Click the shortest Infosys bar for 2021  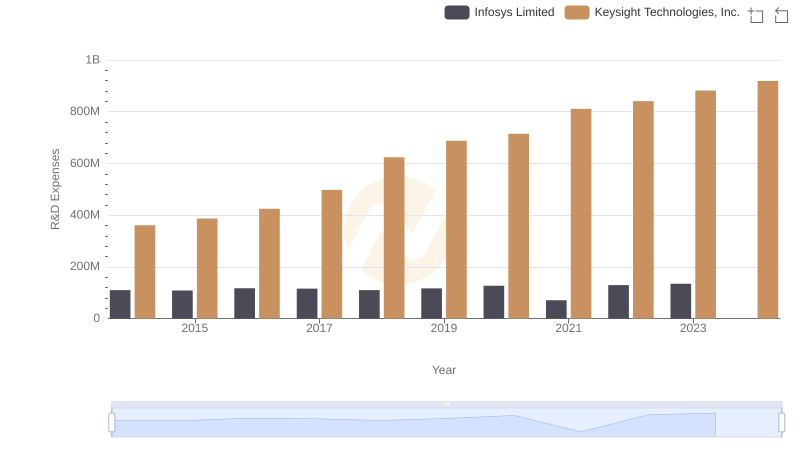click(556, 310)
